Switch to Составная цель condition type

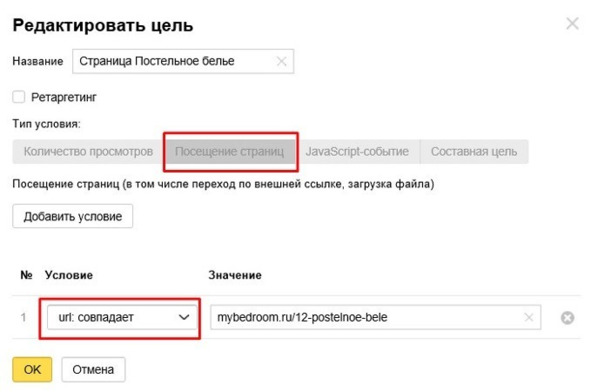474,152
